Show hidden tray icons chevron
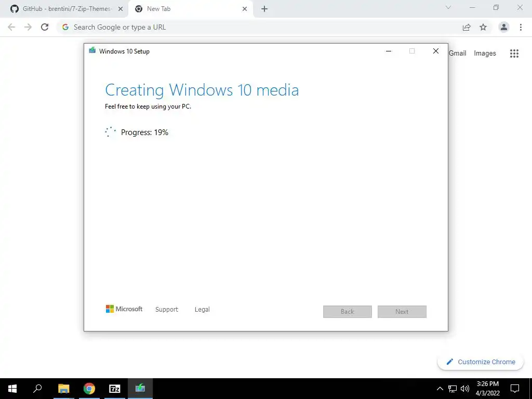 pyautogui.click(x=440, y=389)
